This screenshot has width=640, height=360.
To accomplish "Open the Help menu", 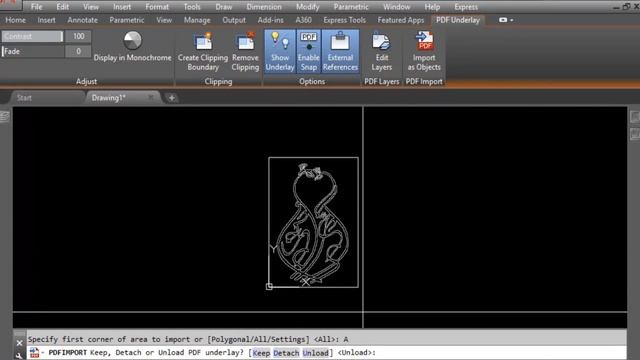I will [432, 7].
